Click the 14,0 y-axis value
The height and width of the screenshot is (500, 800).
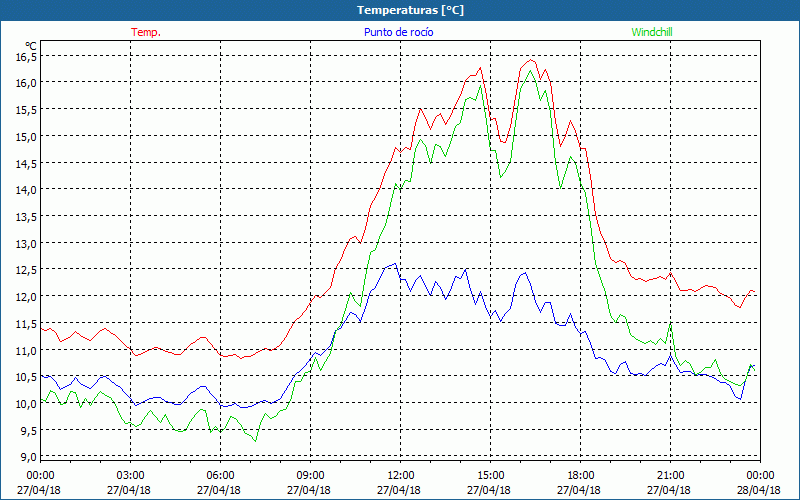pyautogui.click(x=26, y=190)
